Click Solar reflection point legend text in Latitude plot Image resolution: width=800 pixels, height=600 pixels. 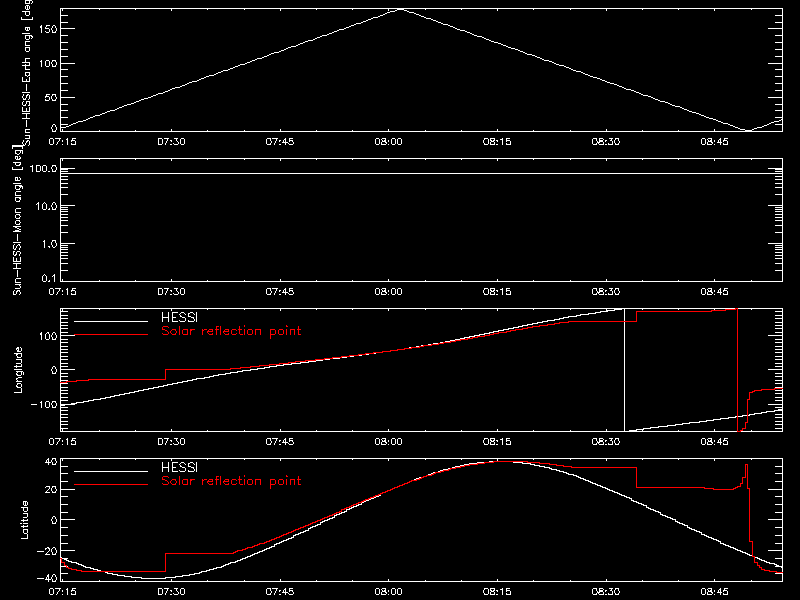coord(231,481)
